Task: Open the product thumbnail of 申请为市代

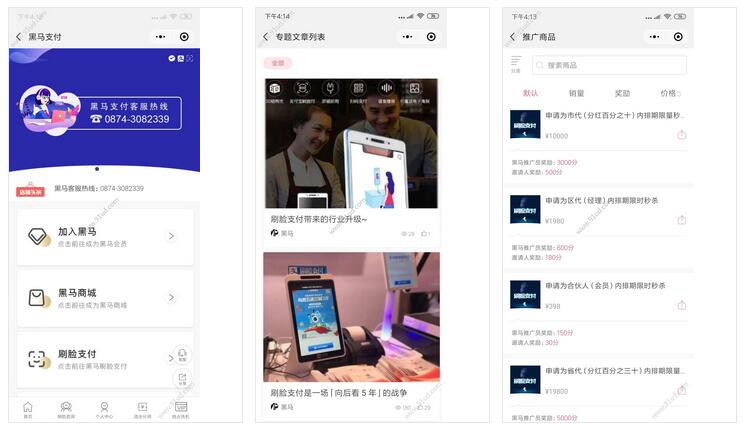Action: (525, 124)
